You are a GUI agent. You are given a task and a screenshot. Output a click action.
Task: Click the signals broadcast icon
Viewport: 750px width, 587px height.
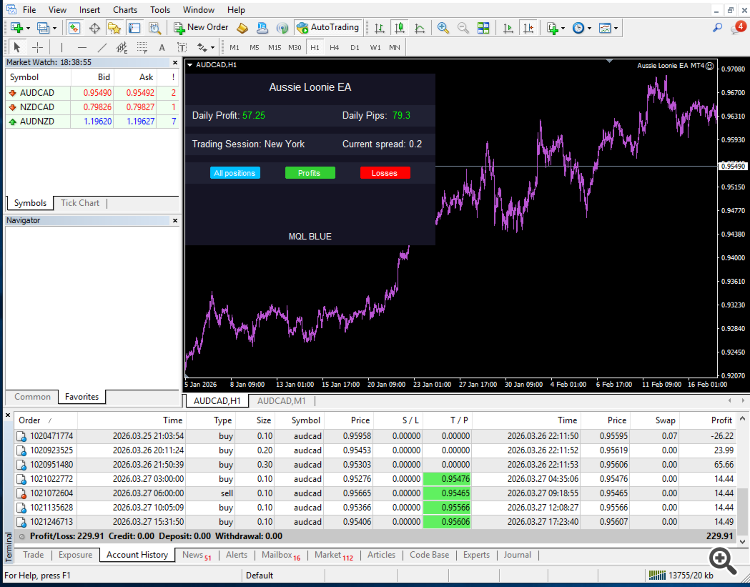(x=283, y=28)
